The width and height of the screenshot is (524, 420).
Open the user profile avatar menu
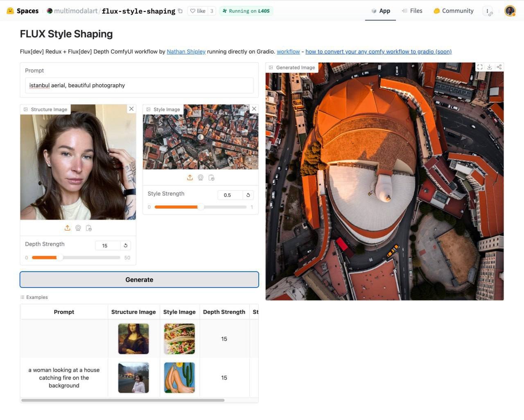tap(510, 11)
